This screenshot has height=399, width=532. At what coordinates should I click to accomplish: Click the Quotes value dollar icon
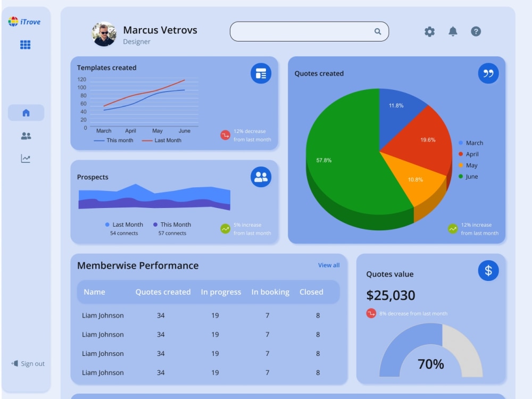488,270
